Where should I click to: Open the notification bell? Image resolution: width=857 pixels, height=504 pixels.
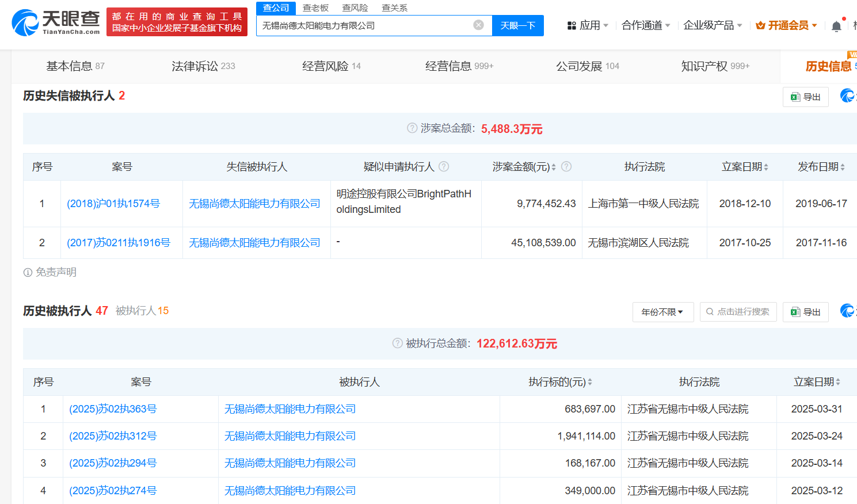[836, 26]
